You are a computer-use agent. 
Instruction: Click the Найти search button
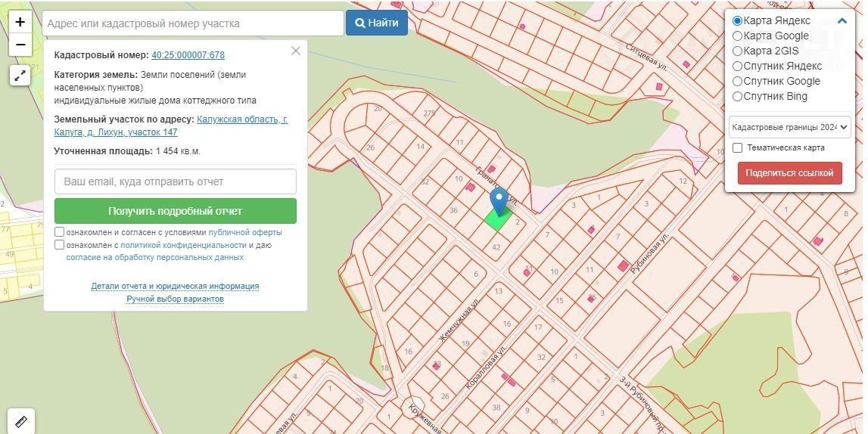(x=376, y=23)
